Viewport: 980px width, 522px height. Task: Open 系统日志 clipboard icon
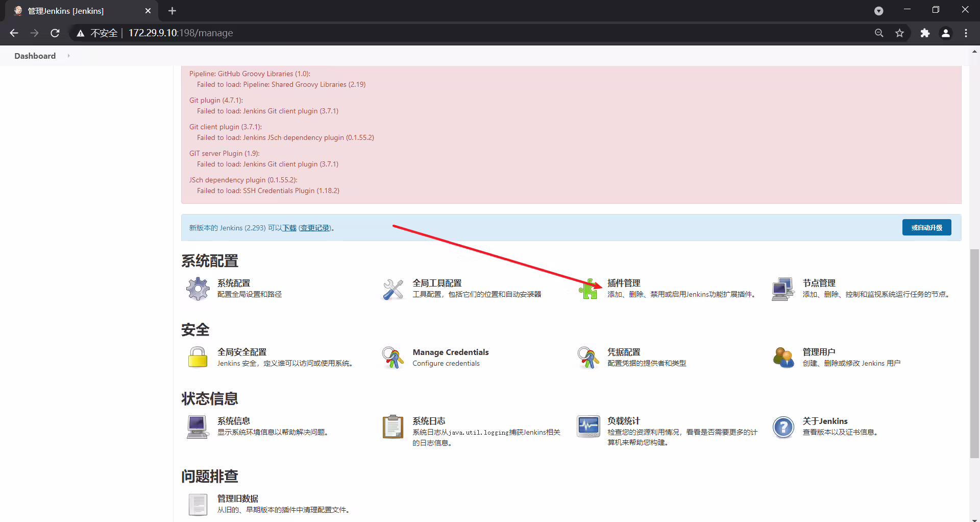click(x=393, y=426)
